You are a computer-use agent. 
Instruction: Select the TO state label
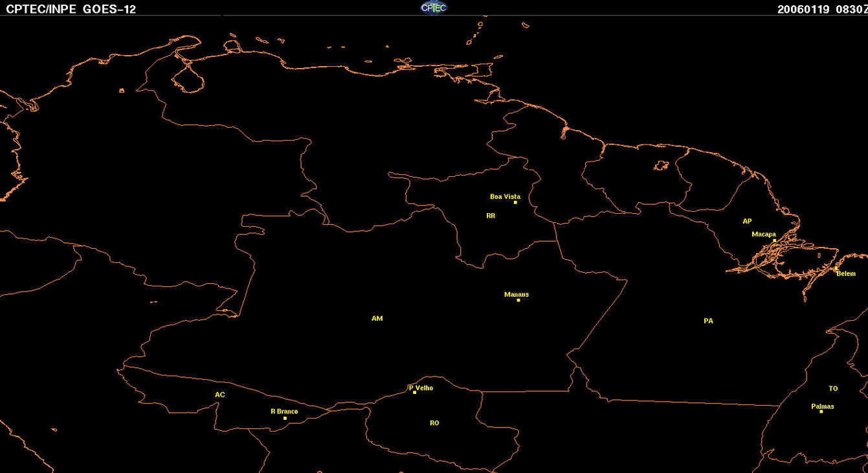pyautogui.click(x=833, y=389)
